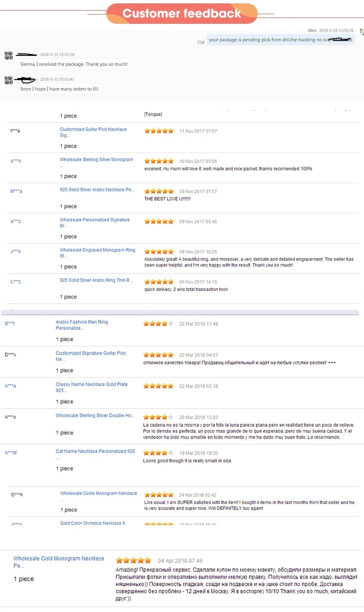The height and width of the screenshot is (612, 364).
Task: Click the star rating dated 06 Nov 2017 14:15
Action: click(x=159, y=282)
